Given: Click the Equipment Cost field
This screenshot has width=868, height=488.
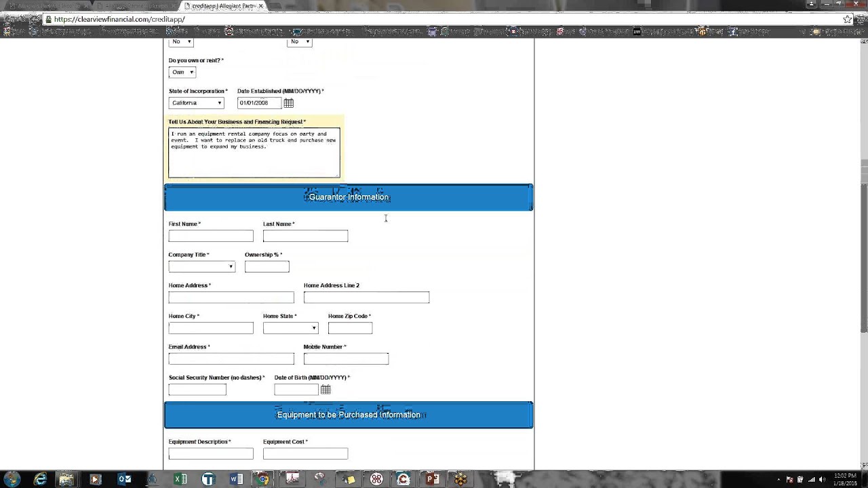Looking at the screenshot, I should 306,454.
